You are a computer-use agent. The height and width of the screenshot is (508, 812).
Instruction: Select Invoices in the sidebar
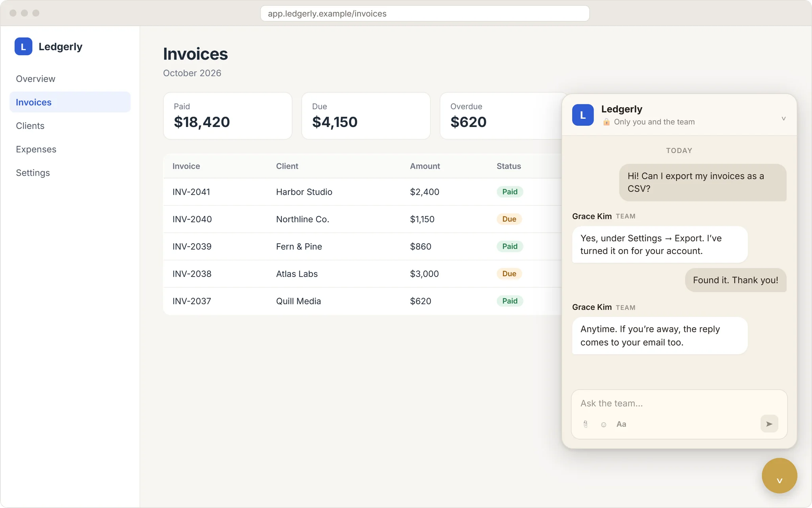click(70, 102)
